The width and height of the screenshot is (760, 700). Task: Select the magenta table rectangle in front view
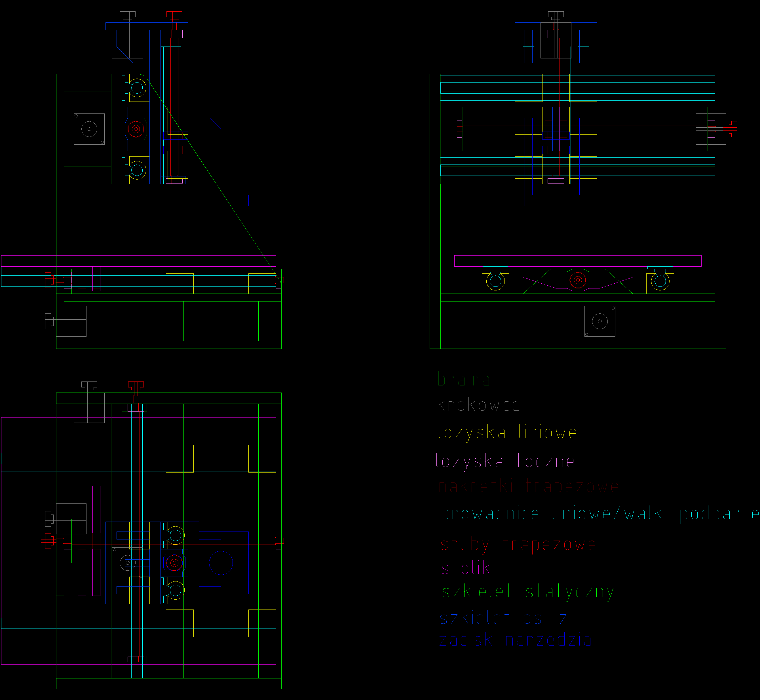coord(577,261)
